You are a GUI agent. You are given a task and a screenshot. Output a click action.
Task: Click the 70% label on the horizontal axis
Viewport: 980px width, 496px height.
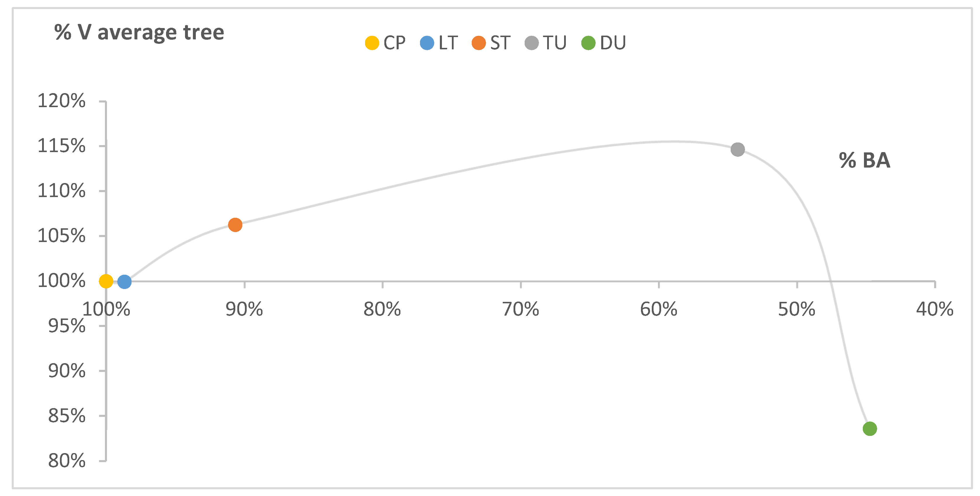click(521, 309)
